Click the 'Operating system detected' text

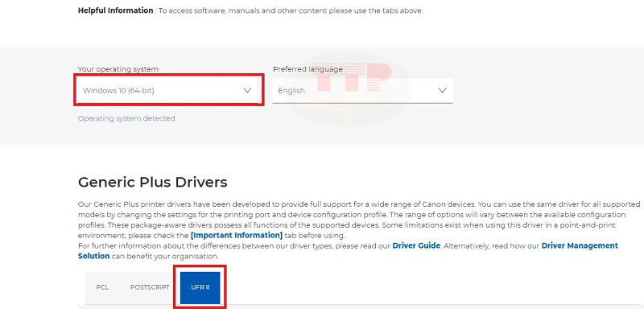click(x=126, y=118)
